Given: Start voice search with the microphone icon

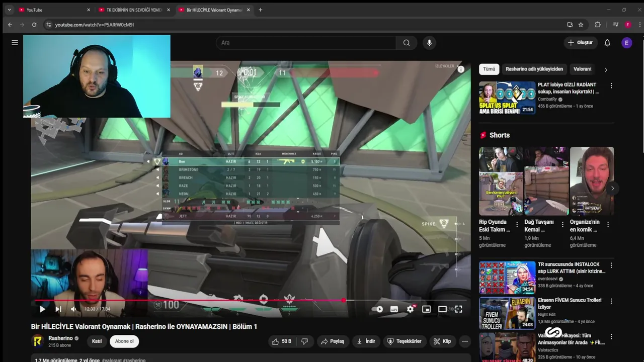Looking at the screenshot, I should 429,43.
